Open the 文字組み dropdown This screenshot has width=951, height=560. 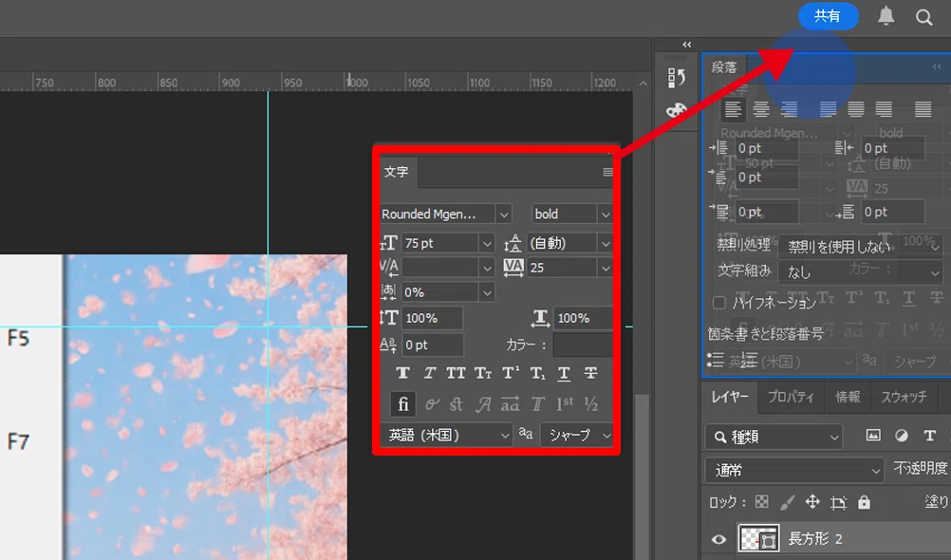click(x=860, y=271)
